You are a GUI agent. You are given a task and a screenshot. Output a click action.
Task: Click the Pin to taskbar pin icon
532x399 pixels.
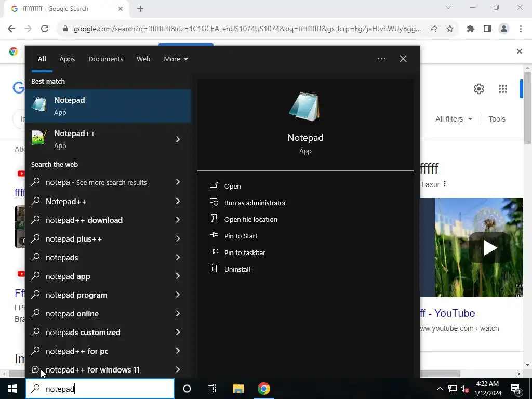[x=214, y=251]
